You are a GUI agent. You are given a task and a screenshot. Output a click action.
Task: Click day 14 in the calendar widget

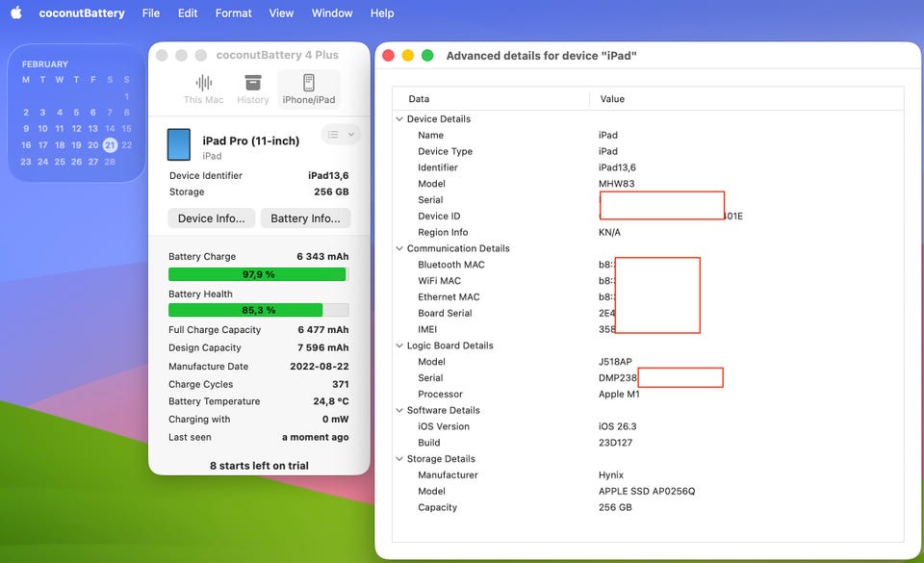(x=110, y=128)
